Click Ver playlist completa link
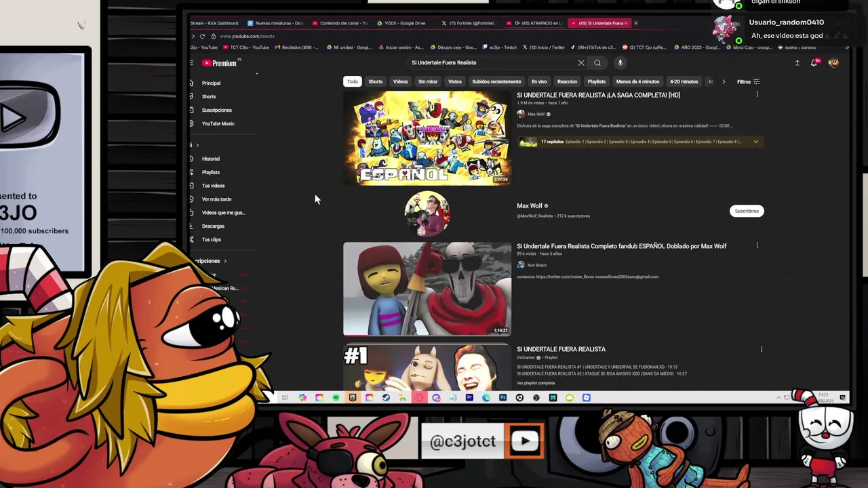The image size is (868, 488). point(536,384)
